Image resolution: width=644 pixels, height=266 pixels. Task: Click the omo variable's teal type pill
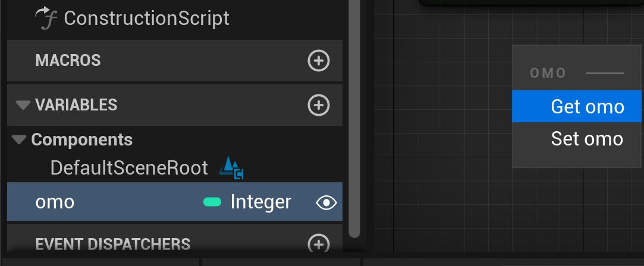tap(212, 202)
